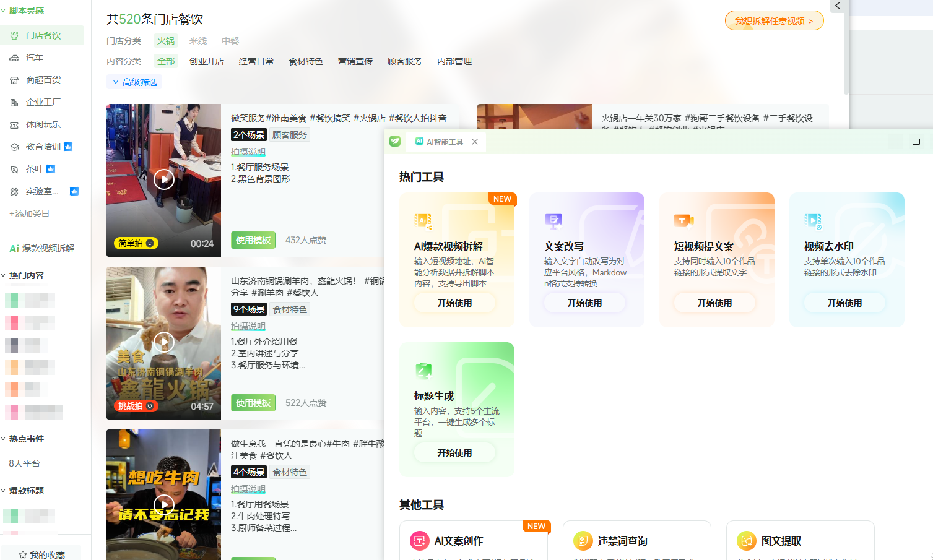The height and width of the screenshot is (560, 933).
Task: Collapse the 热点事件 sidebar section
Action: tap(4, 439)
